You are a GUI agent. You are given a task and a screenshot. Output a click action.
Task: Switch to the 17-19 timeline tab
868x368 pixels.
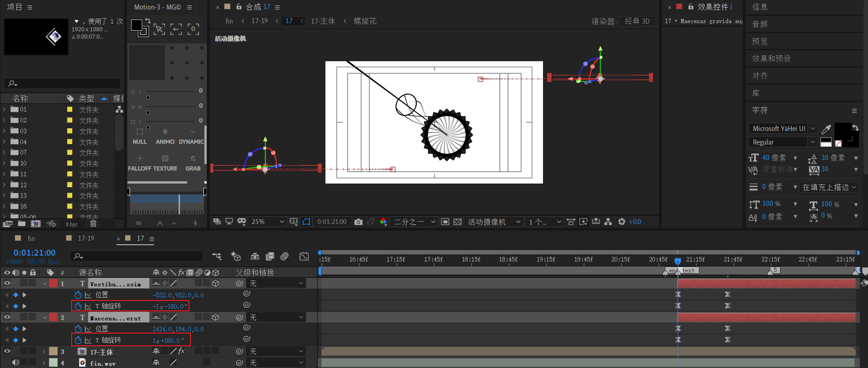pyautogui.click(x=86, y=238)
